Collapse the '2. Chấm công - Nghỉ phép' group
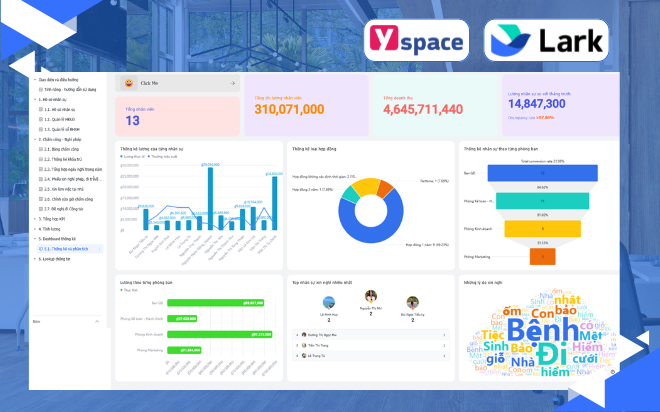The height and width of the screenshot is (412, 660). tap(35, 139)
